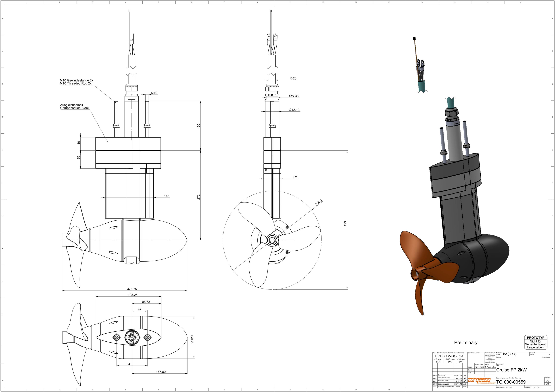555x392 pixels.
Task: Click the DIN ISO 2768 - mK cell
Action: [x=449, y=356]
